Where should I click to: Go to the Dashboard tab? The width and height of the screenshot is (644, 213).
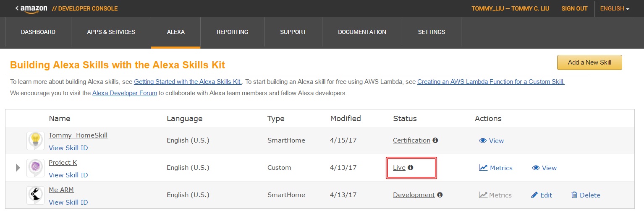click(38, 32)
